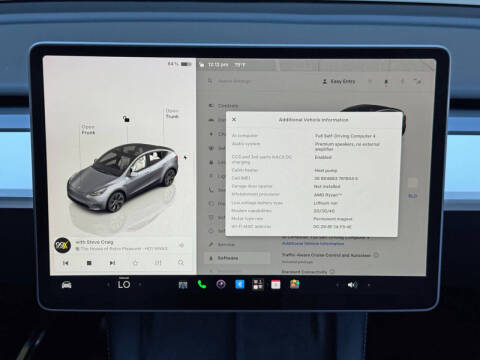Decrease volume with the left arrow
The image size is (480, 360).
337,285
